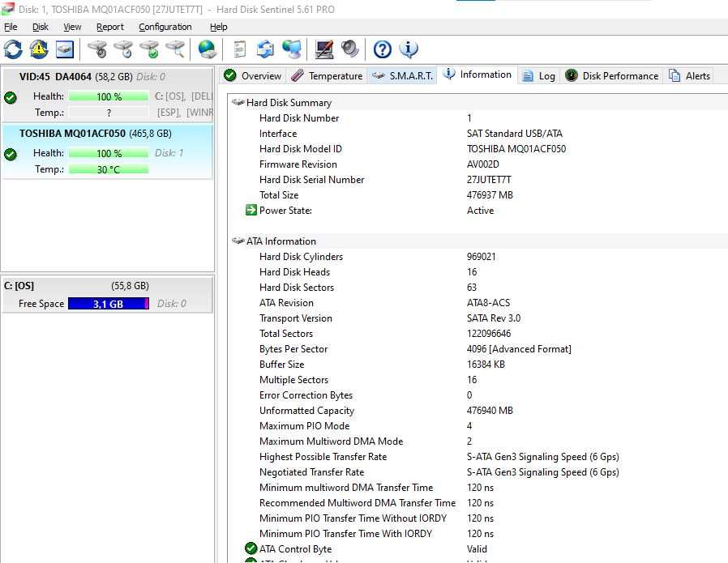Click the Power State value Active
The height and width of the screenshot is (563, 728).
coord(480,211)
